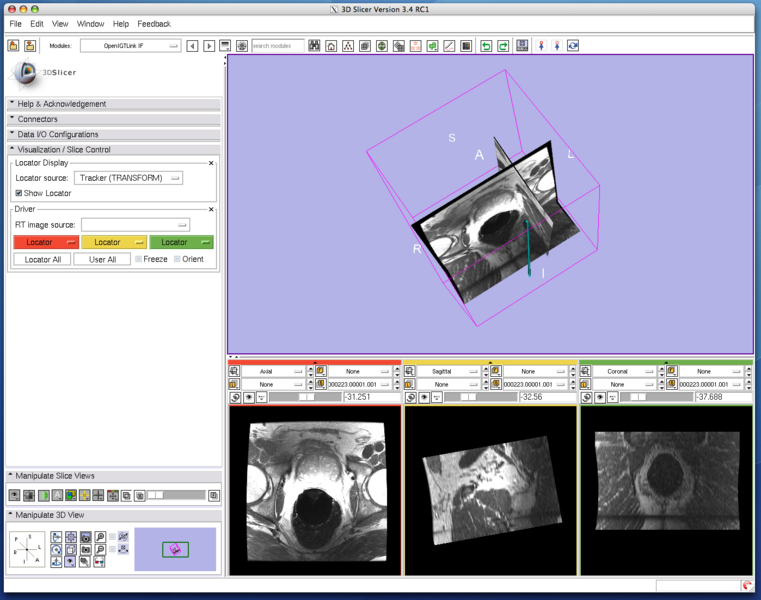Screen dimensions: 761x600
Task: Collapse the Visualization / Slice Control panel
Action: click(114, 150)
